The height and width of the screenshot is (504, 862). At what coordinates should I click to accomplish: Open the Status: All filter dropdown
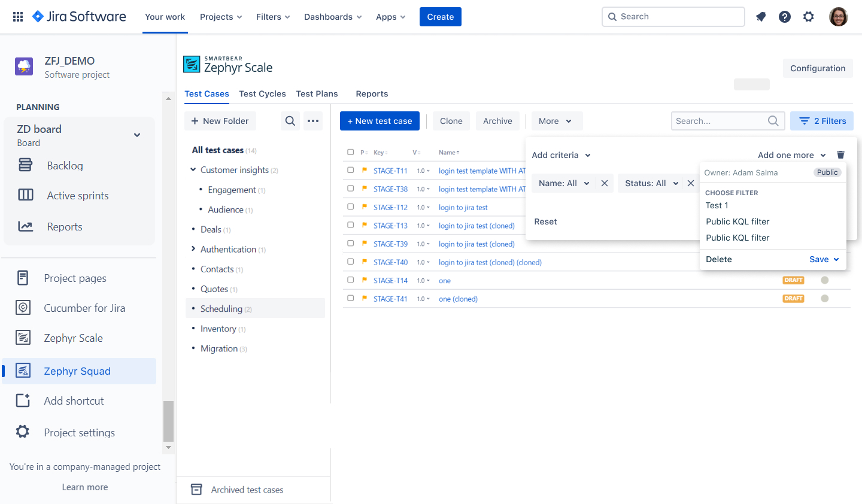pyautogui.click(x=651, y=183)
